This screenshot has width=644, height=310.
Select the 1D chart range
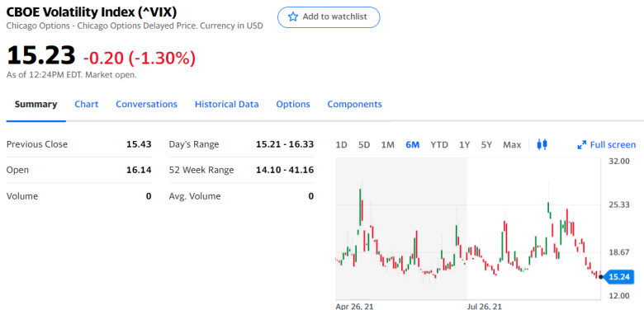click(x=341, y=145)
